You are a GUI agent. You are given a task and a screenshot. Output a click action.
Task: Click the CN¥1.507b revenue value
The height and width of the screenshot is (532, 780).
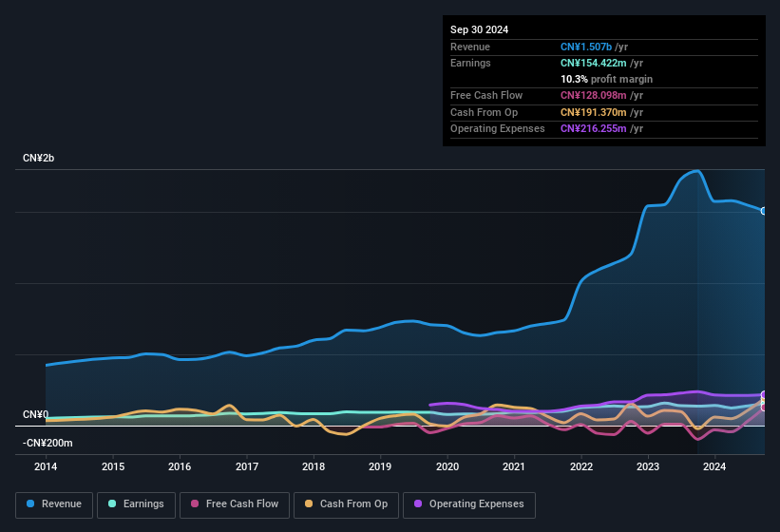tap(586, 47)
